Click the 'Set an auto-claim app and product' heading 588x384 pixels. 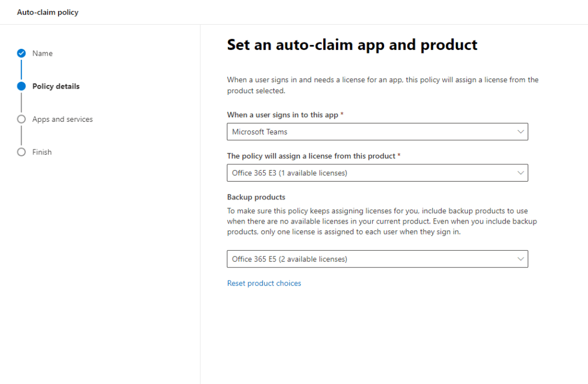352,45
